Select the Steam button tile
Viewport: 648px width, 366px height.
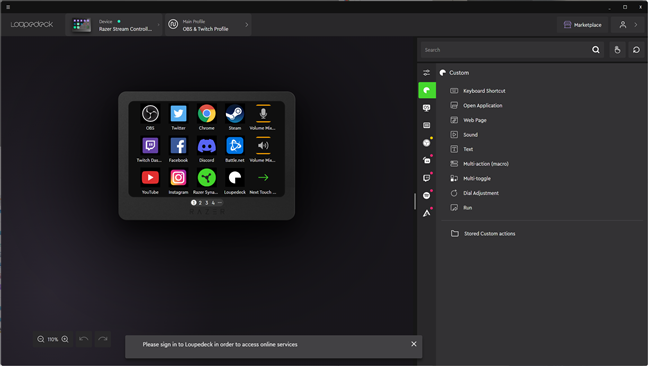(x=235, y=117)
